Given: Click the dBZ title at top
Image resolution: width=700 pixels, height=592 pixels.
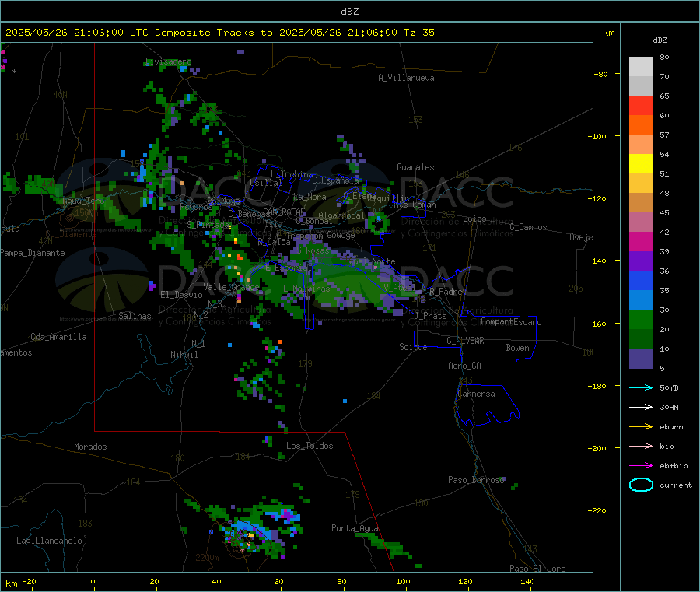Looking at the screenshot, I should [x=349, y=12].
